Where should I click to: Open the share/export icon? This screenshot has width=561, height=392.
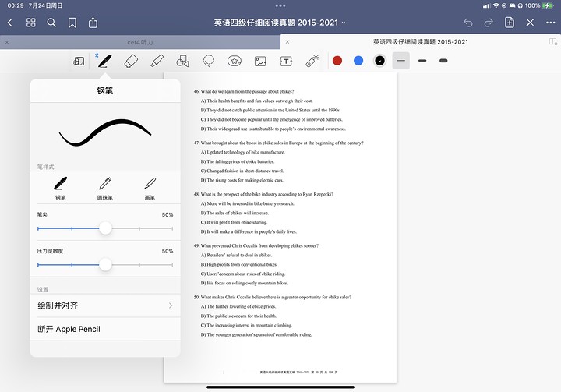[x=93, y=23]
